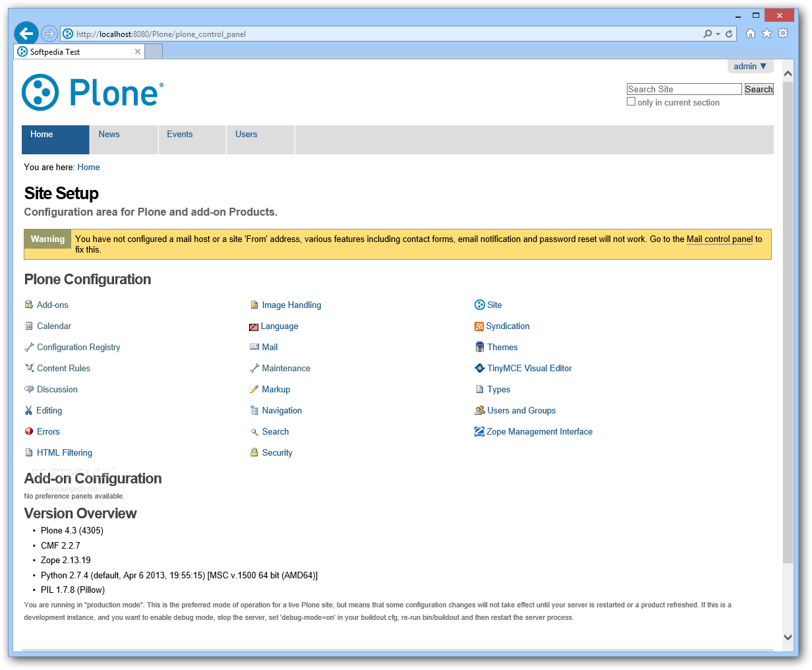Enable 'only in current section' checkbox
The height and width of the screenshot is (670, 812).
pos(631,102)
